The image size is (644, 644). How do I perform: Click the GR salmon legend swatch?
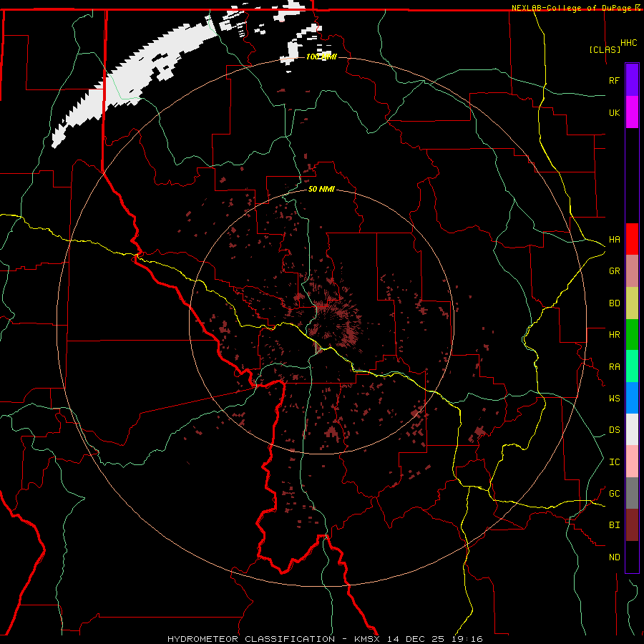click(x=632, y=271)
